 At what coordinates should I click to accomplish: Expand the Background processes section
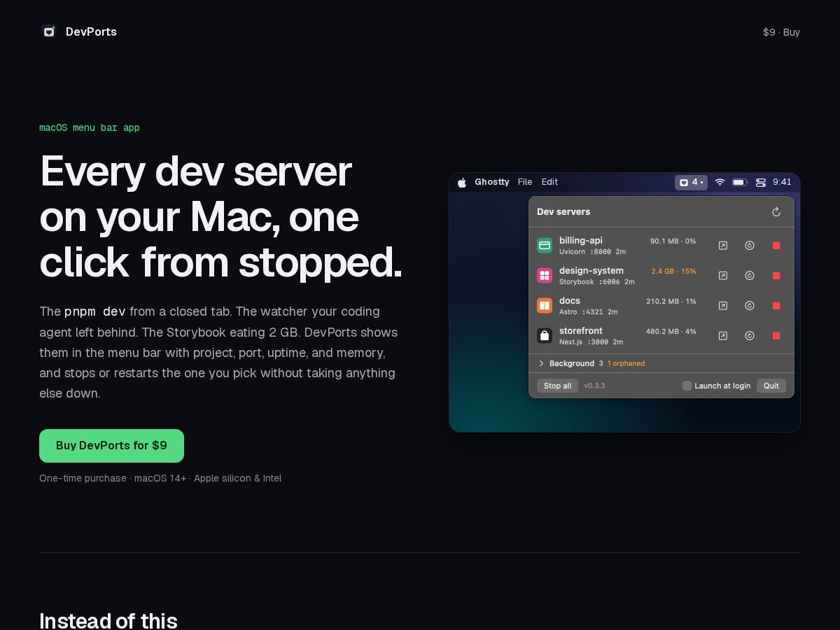pyautogui.click(x=541, y=363)
